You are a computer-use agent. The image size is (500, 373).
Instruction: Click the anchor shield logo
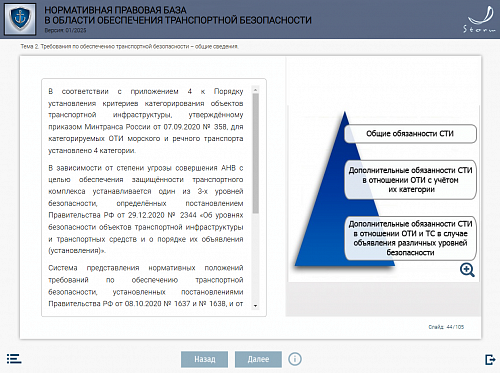click(x=20, y=19)
